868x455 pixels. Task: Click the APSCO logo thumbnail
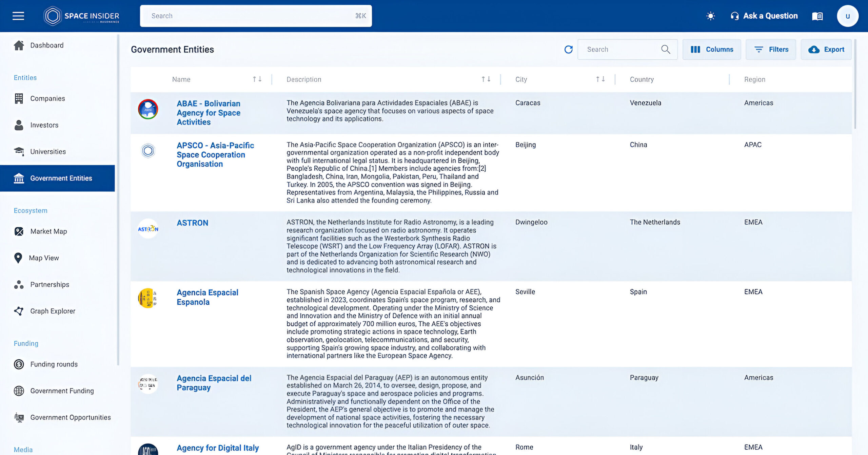148,151
